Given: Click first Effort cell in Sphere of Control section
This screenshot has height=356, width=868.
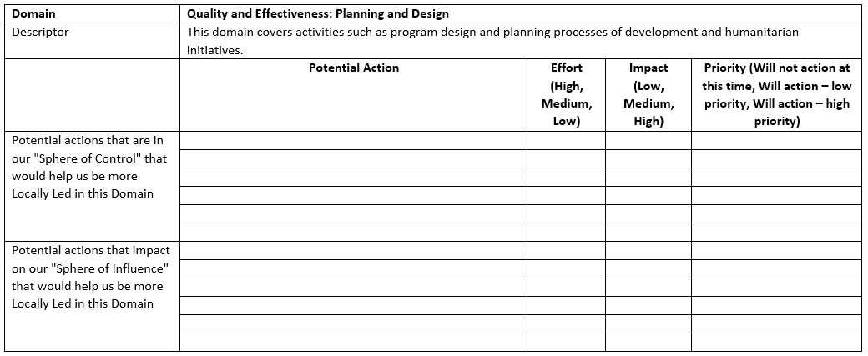Looking at the screenshot, I should 566,141.
